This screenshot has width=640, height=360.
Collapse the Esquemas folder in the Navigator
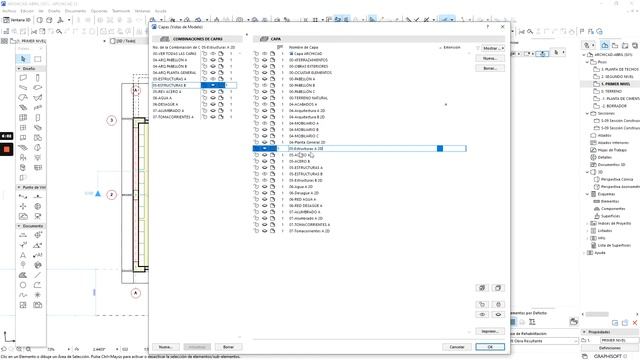coord(588,194)
